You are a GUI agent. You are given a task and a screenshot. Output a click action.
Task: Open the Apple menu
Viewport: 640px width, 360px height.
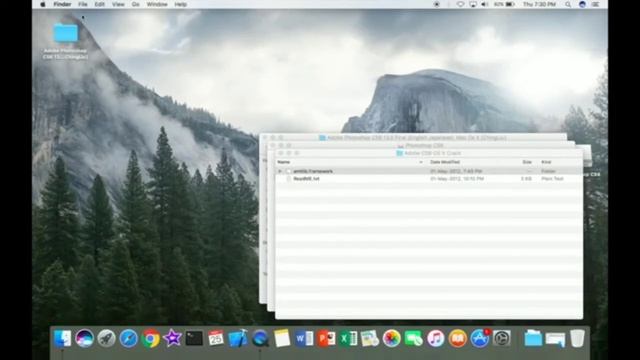pos(42,4)
